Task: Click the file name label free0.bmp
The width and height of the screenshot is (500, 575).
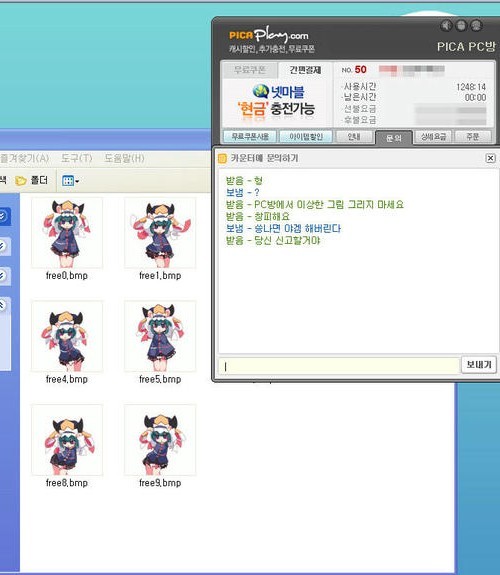Action: [67, 275]
